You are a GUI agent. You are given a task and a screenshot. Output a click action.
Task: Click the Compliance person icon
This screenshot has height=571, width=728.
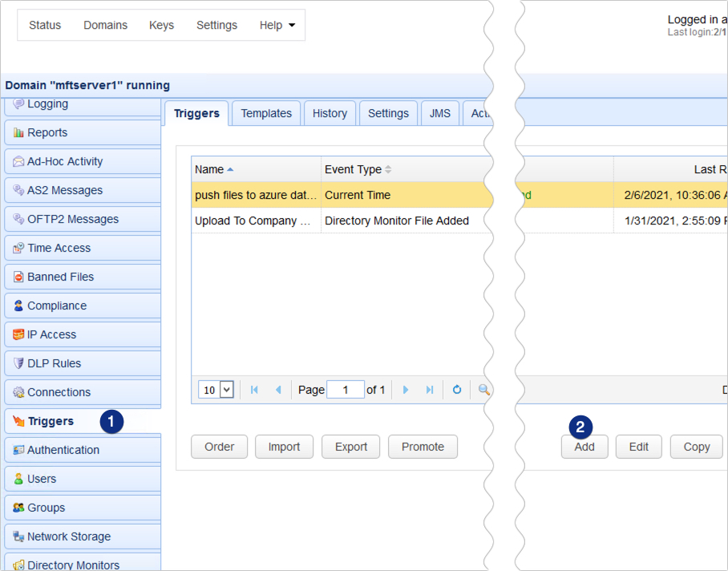click(18, 306)
